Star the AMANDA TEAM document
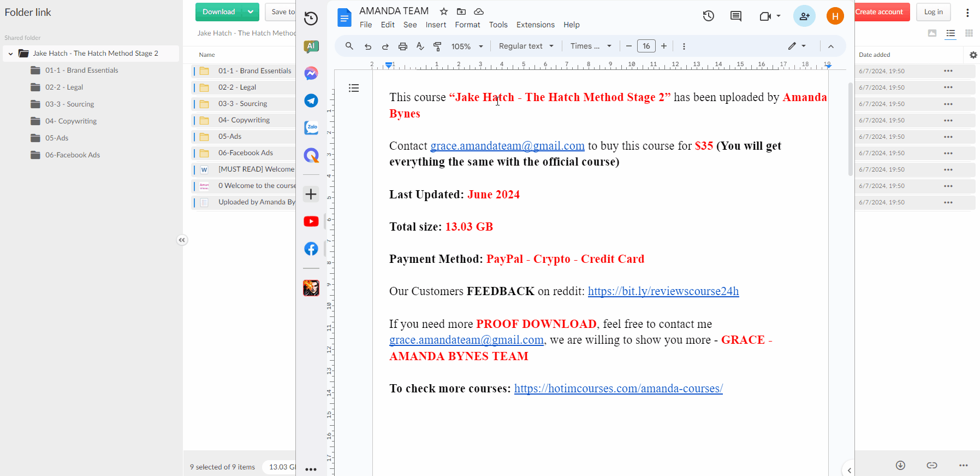980x476 pixels. (x=444, y=11)
